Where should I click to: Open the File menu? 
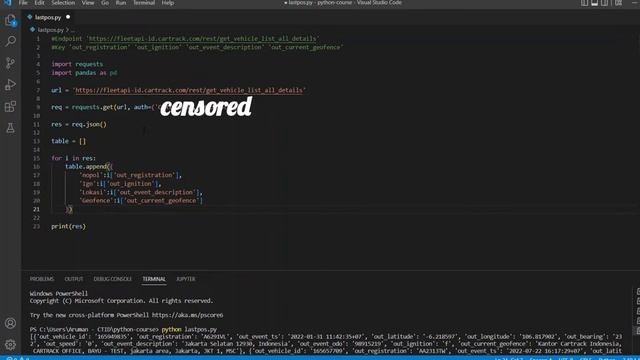(23, 3)
